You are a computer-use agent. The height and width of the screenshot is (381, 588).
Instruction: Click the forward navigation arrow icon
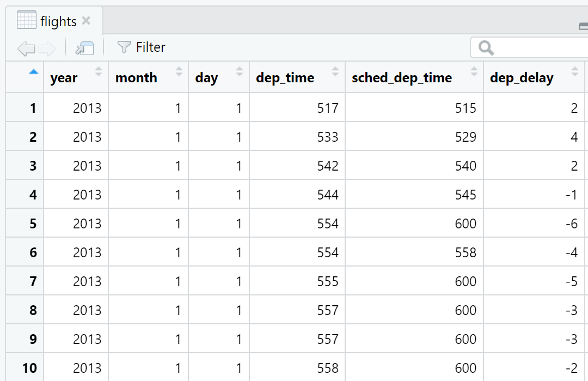pos(47,49)
